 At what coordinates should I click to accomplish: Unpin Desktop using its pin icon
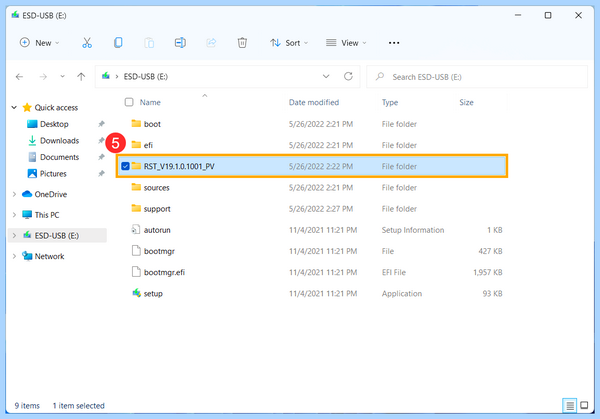tap(101, 124)
